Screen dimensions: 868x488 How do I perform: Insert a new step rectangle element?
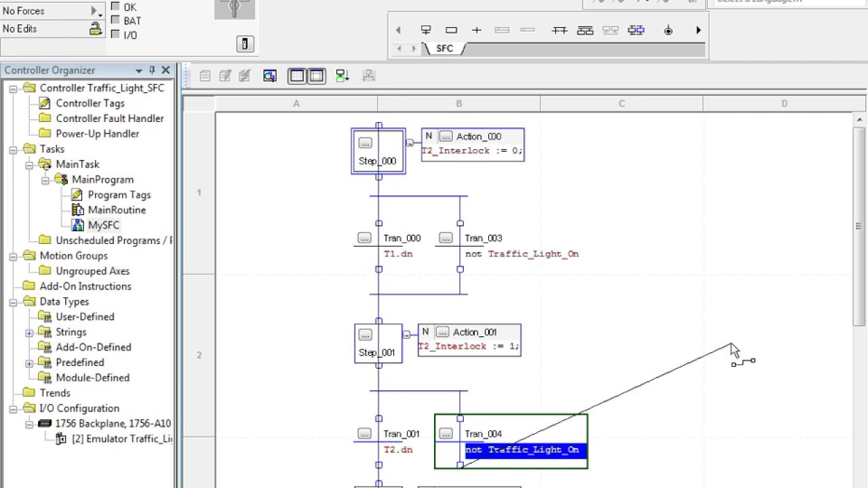tap(451, 30)
